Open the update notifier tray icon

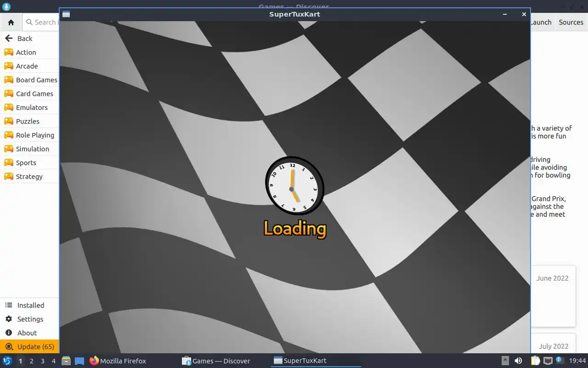[559, 360]
